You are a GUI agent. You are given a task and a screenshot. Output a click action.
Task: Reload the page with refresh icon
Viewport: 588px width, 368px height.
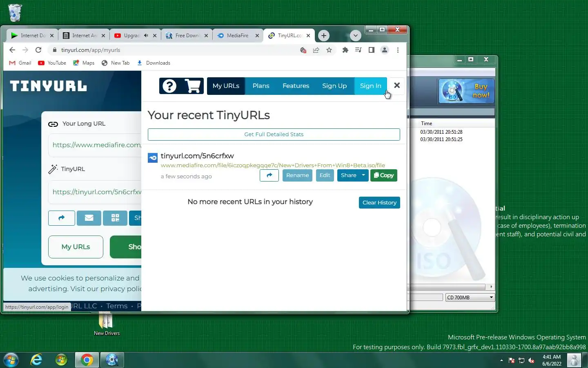(x=38, y=50)
